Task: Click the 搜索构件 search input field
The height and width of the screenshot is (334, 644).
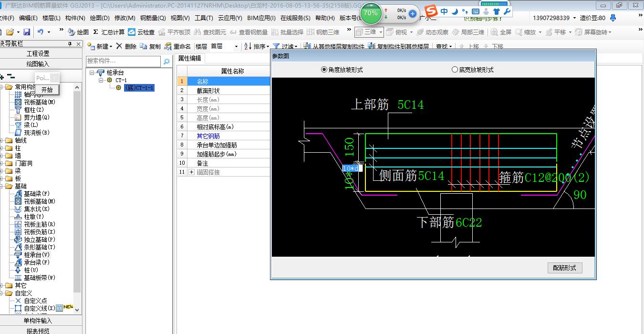Action: 124,61
